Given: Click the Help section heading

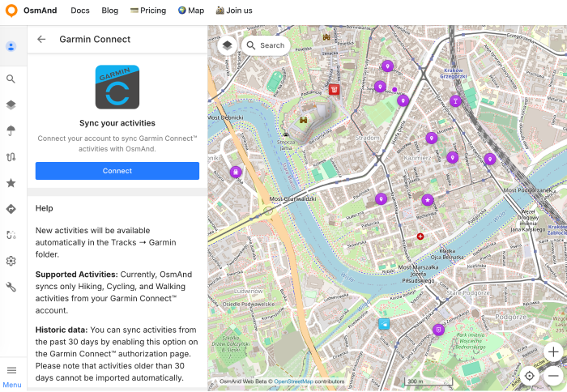Looking at the screenshot, I should tap(44, 208).
